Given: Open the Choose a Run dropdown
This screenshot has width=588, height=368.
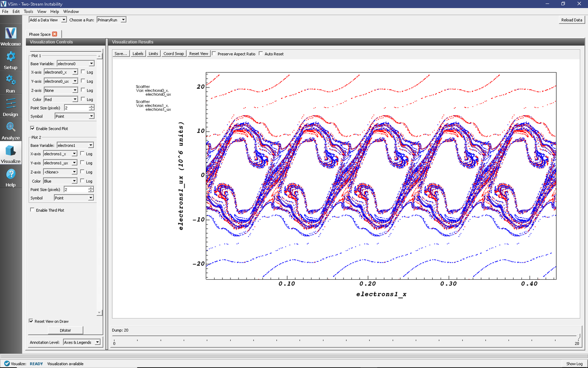Looking at the screenshot, I should (x=111, y=20).
